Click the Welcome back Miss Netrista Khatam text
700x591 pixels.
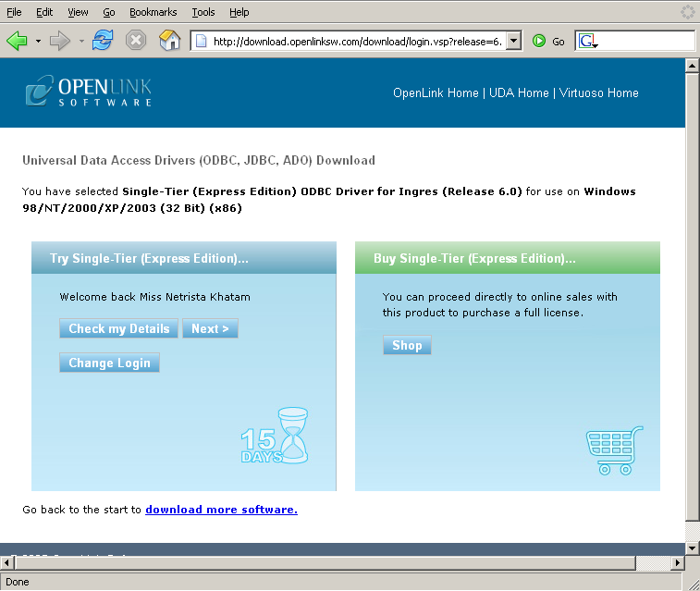point(155,297)
